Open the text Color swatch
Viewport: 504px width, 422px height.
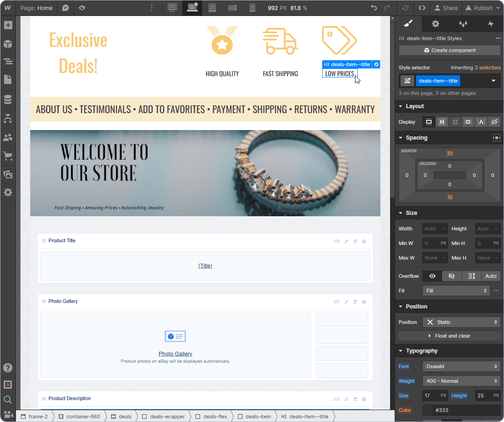click(x=427, y=410)
